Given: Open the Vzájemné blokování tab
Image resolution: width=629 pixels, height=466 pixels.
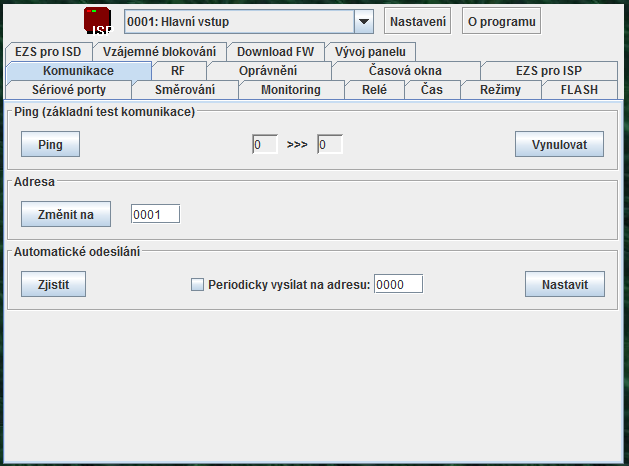Looking at the screenshot, I should tap(160, 52).
